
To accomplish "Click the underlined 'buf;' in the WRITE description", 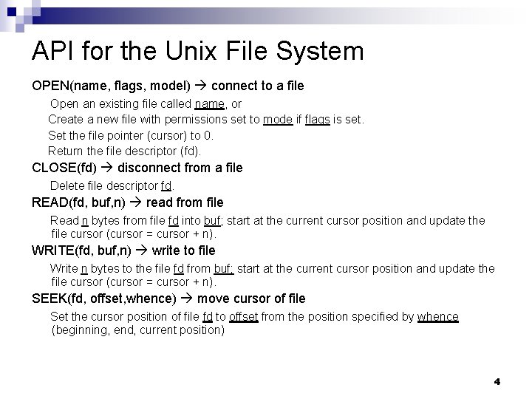I will (224, 269).
